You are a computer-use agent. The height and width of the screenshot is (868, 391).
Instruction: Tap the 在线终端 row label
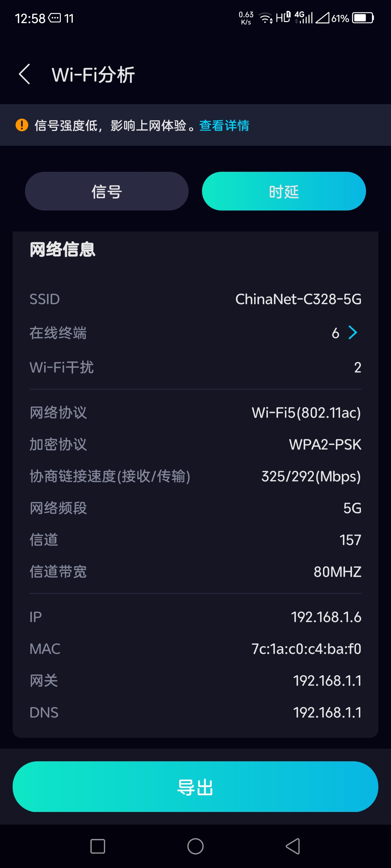(58, 333)
